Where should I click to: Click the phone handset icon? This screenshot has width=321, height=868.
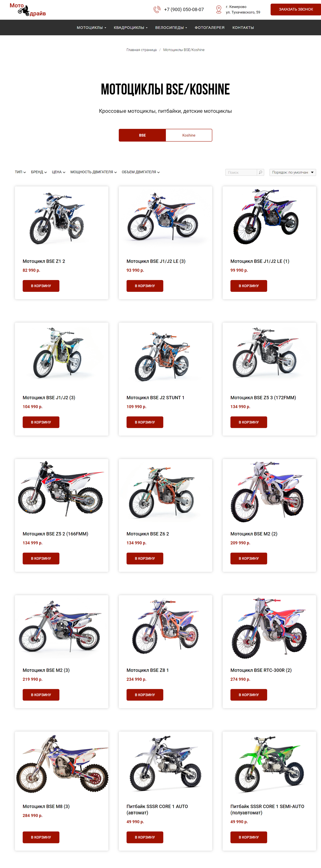pos(157,9)
